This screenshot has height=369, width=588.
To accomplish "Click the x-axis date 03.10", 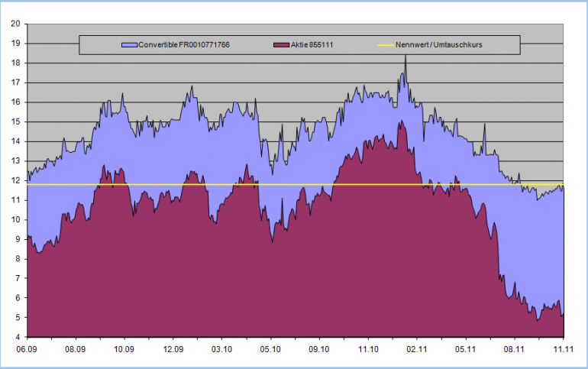I will (221, 349).
